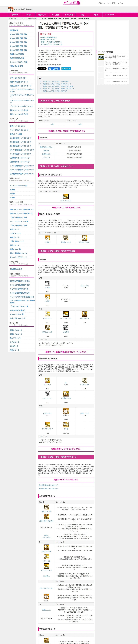Click 超激レアのキャラ sidebar link
This screenshot has width=138, height=644.
pyautogui.click(x=16, y=334)
